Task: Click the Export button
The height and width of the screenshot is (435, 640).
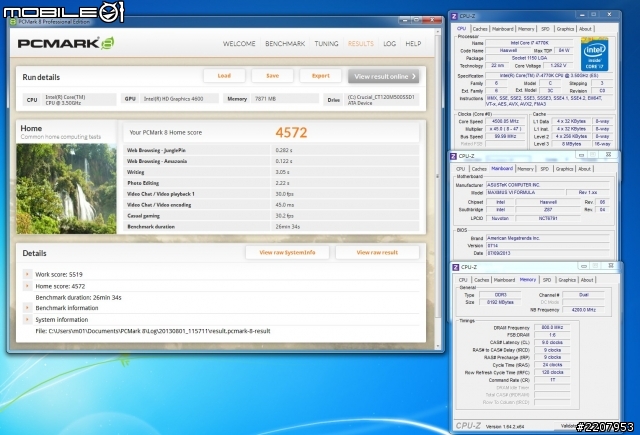Action: pos(320,76)
